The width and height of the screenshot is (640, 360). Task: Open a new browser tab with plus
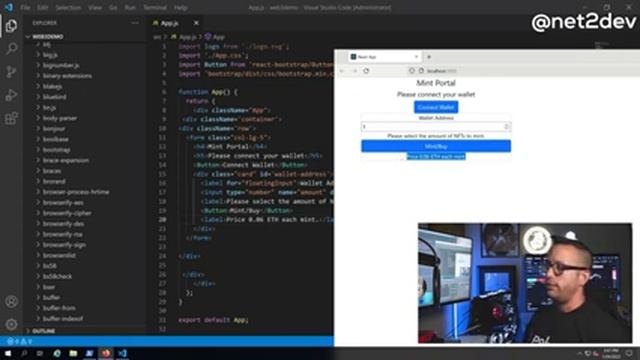[429, 57]
